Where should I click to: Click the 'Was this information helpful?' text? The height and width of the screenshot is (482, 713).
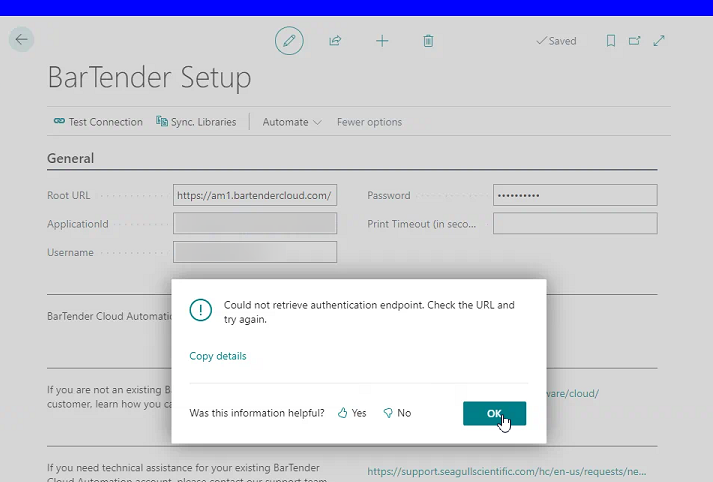click(x=257, y=413)
